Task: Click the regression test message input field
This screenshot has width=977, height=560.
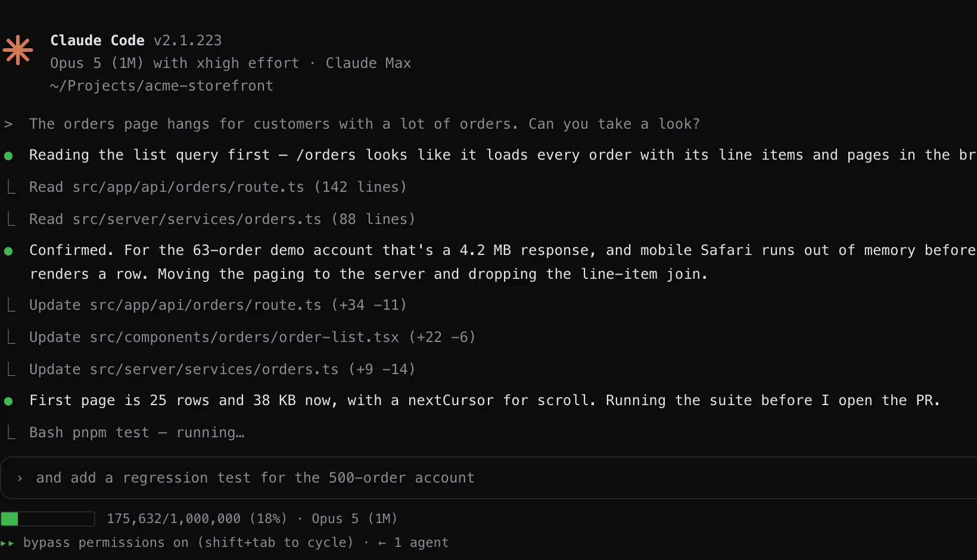Action: [488, 478]
